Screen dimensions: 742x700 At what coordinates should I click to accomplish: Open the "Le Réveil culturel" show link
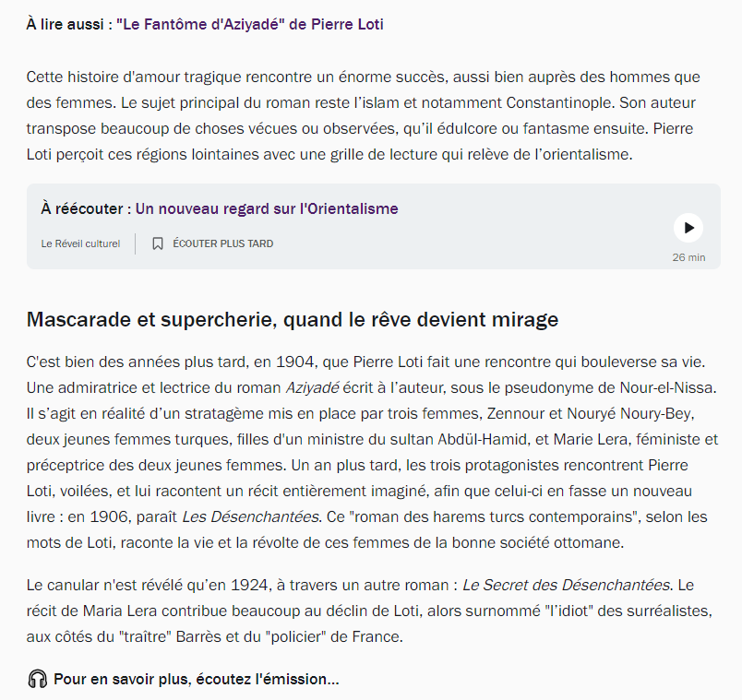(x=80, y=244)
